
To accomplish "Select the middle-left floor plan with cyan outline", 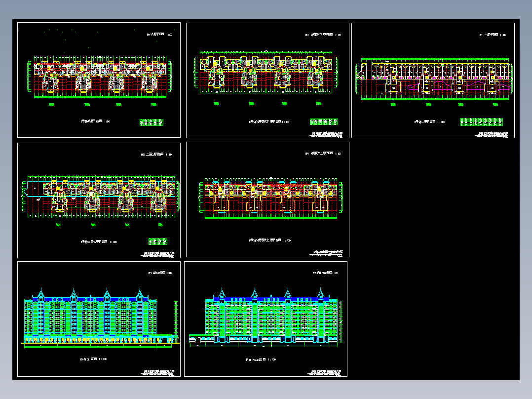I will 101,196.
